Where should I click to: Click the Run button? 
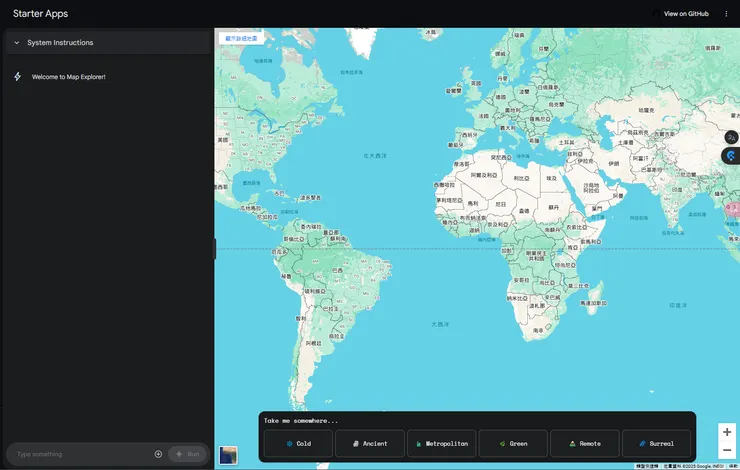[188, 454]
